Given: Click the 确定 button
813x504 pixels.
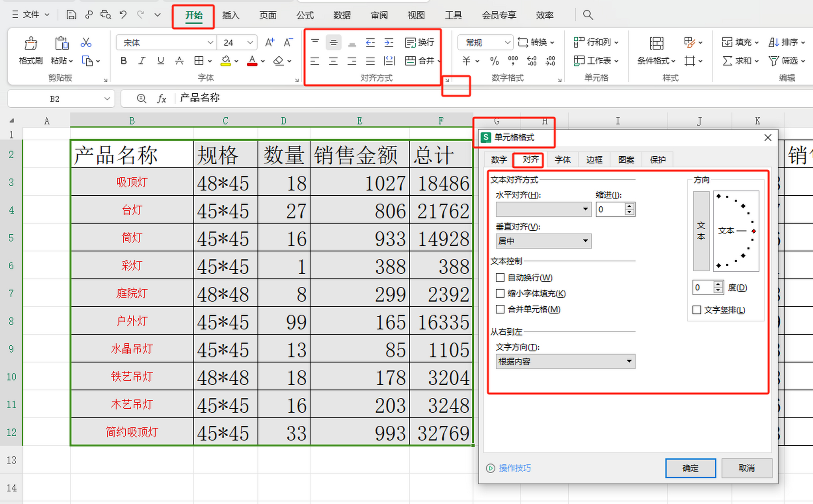Looking at the screenshot, I should [x=690, y=468].
